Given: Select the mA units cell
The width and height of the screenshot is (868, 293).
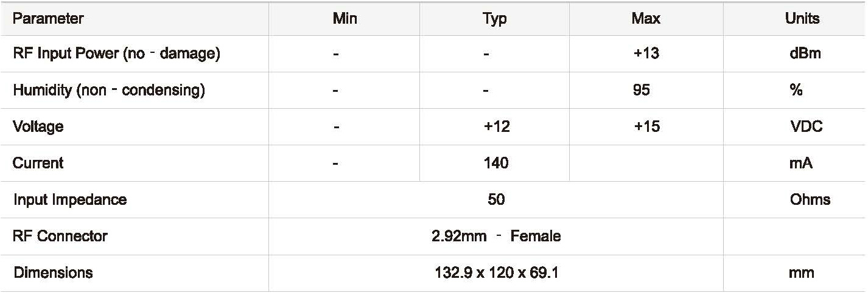Looking at the screenshot, I should pos(802,163).
